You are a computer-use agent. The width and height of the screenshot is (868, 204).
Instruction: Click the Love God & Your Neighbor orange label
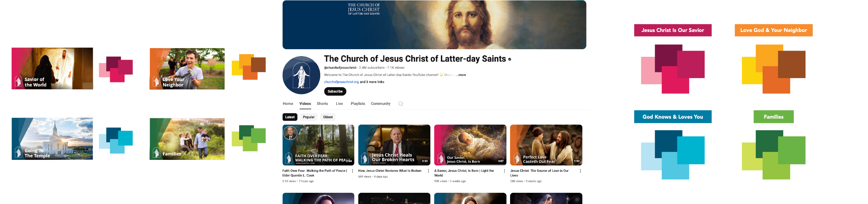point(773,30)
